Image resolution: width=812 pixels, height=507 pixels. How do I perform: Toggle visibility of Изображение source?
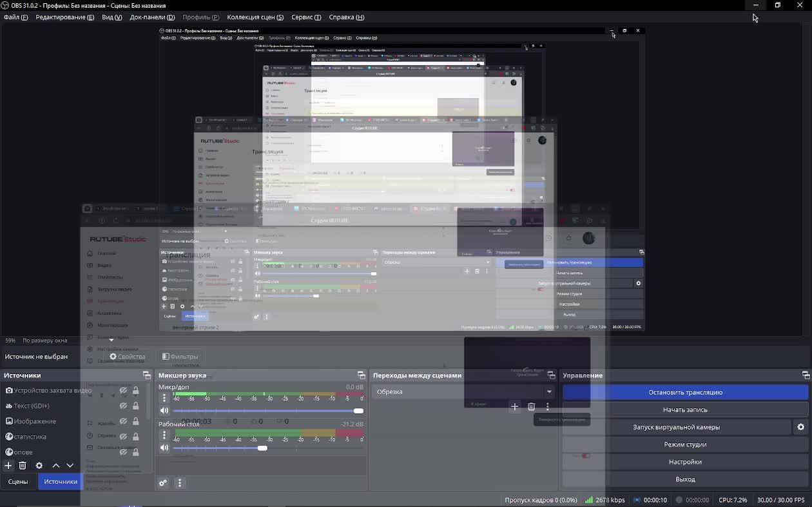click(x=123, y=421)
